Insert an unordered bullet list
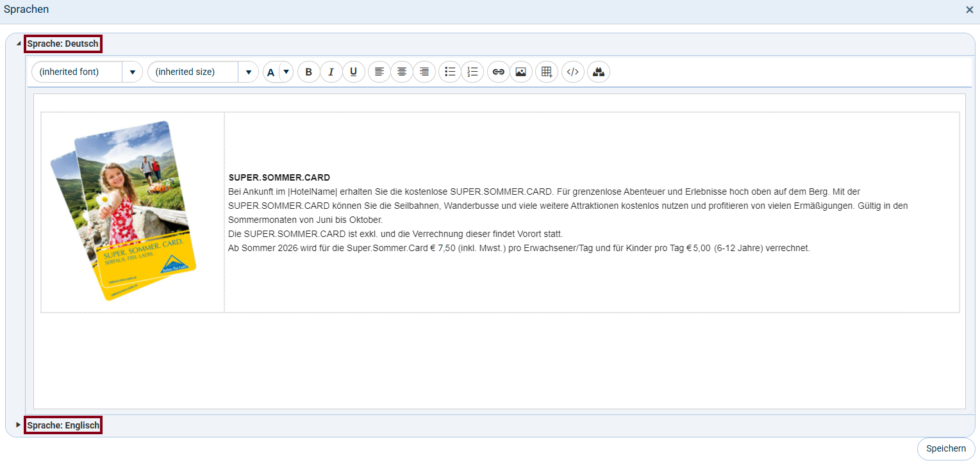This screenshot has height=465, width=980. tap(450, 72)
